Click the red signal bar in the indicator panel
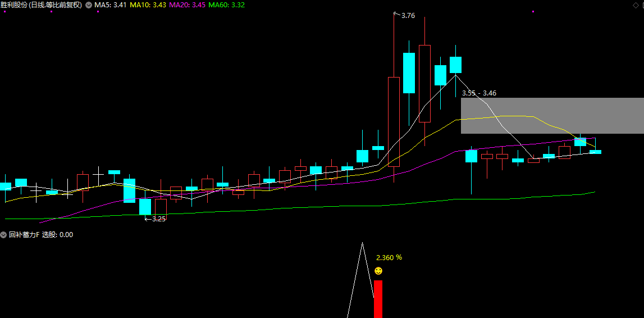The image size is (644, 318). click(378, 299)
